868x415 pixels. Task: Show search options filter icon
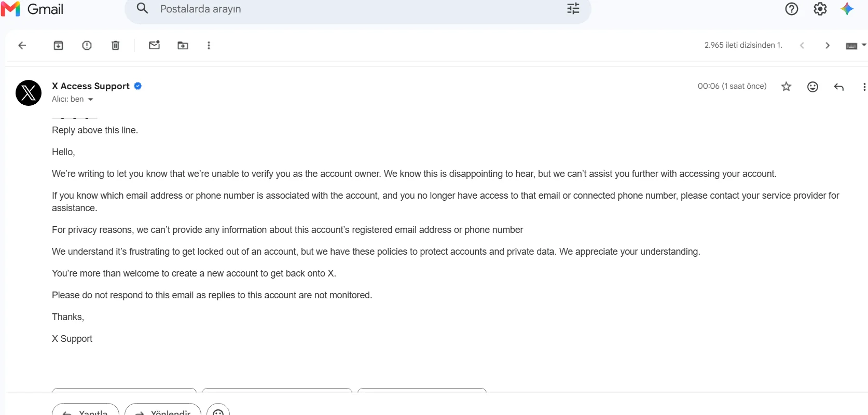click(x=573, y=9)
